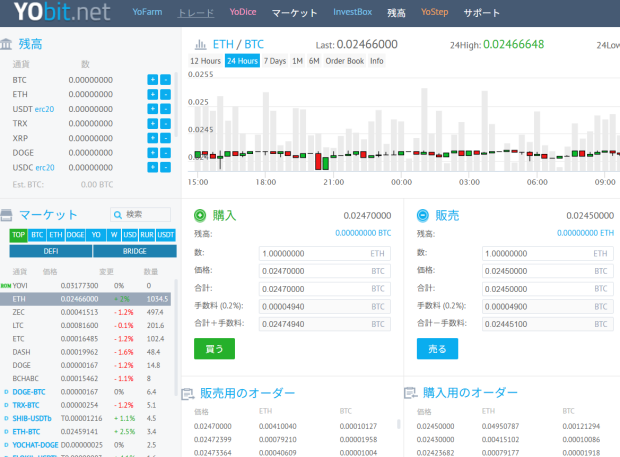This screenshot has height=457, width=620.
Task: Click the minus withdraw icon for DOGE
Action: [x=166, y=153]
